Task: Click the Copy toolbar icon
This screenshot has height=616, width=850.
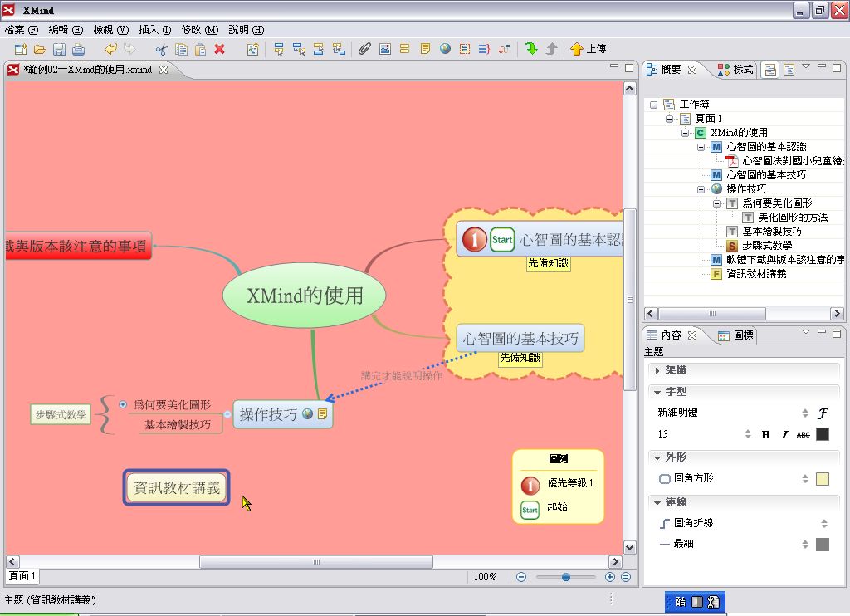Action: 181,49
